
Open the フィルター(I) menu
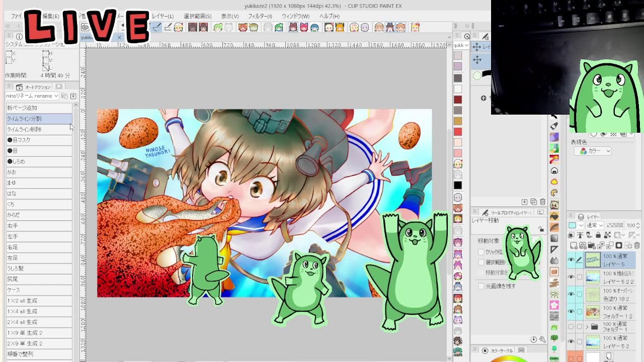pyautogui.click(x=260, y=16)
